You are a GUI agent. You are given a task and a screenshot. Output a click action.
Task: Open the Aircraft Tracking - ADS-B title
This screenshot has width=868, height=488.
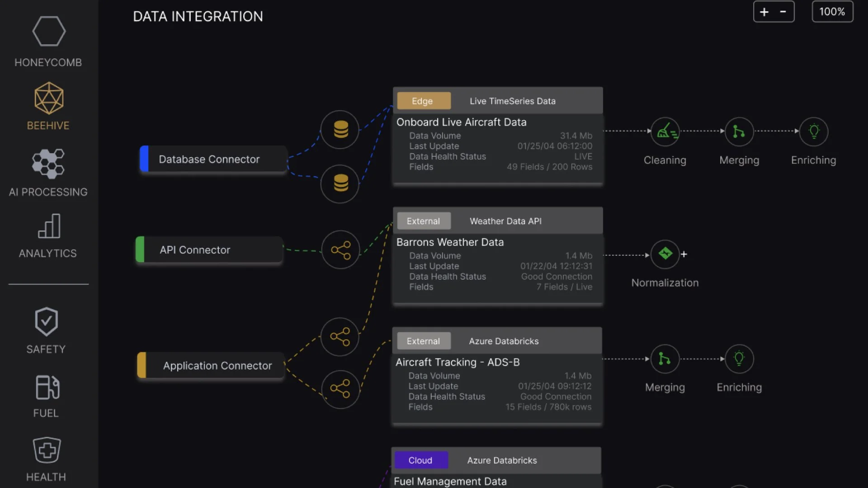click(x=458, y=362)
